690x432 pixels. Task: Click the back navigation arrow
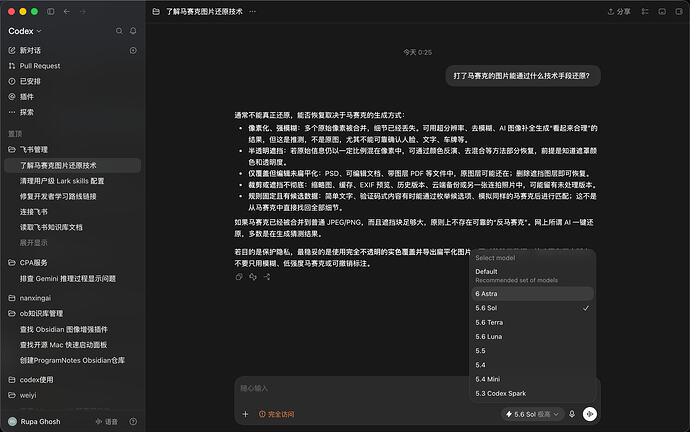pyautogui.click(x=66, y=11)
